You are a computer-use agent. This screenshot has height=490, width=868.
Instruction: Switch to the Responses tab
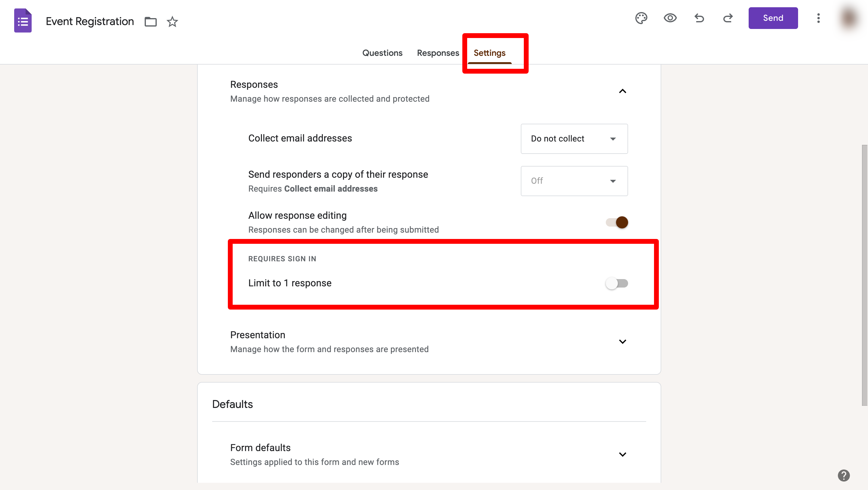(x=438, y=53)
